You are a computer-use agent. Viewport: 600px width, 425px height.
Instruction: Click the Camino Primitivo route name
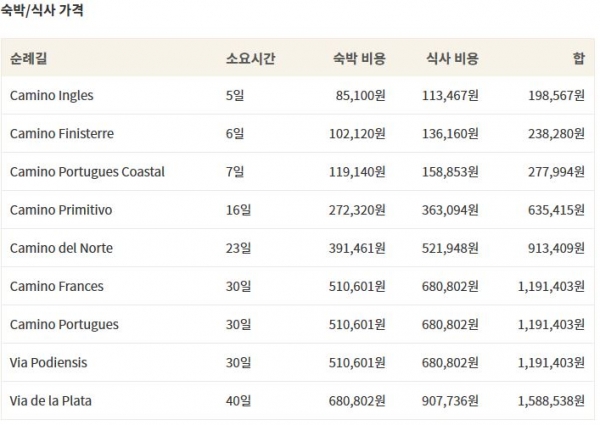coord(61,210)
